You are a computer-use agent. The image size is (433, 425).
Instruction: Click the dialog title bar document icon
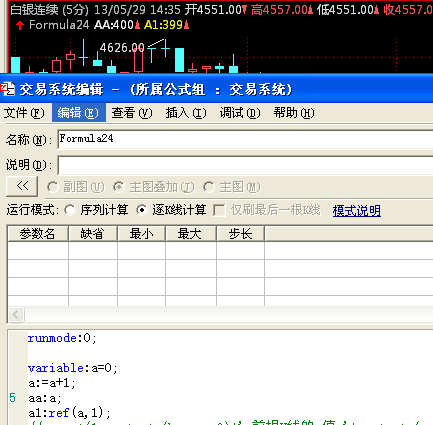(x=7, y=89)
